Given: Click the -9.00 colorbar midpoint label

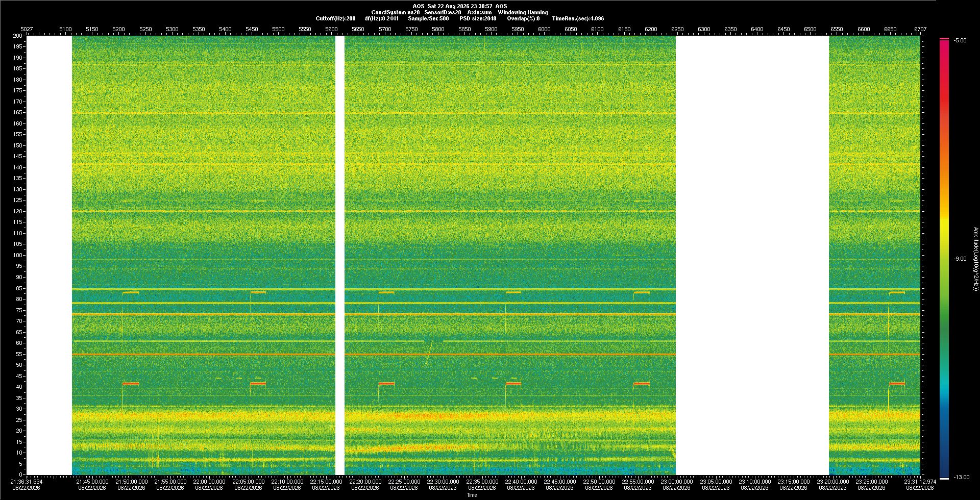Looking at the screenshot, I should (960, 259).
